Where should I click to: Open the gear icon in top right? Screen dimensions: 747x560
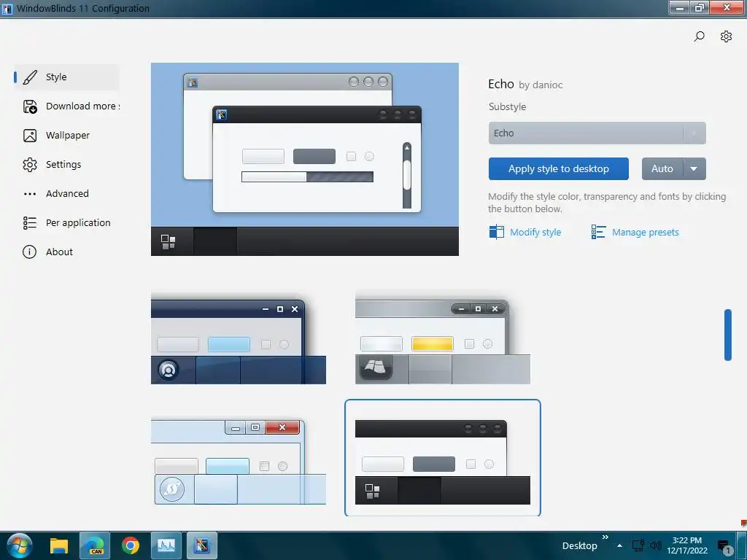click(726, 36)
